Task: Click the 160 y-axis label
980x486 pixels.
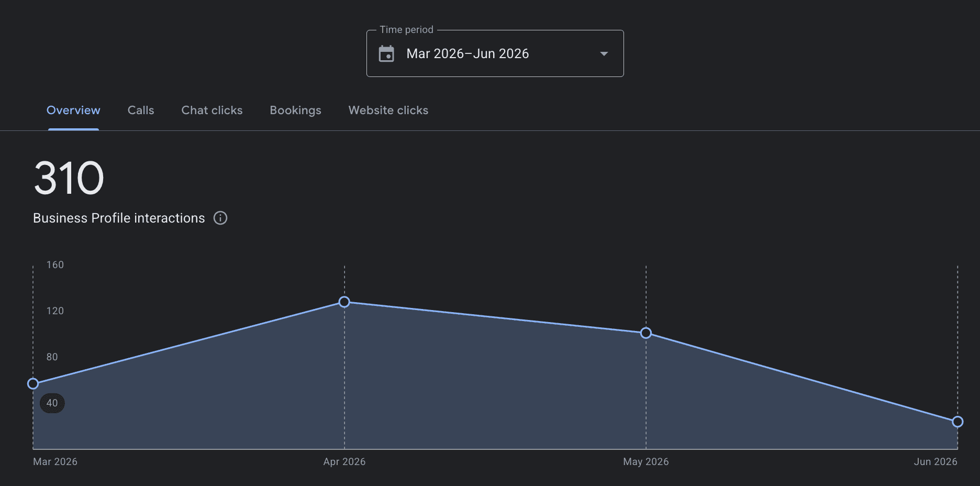Action: (55, 265)
